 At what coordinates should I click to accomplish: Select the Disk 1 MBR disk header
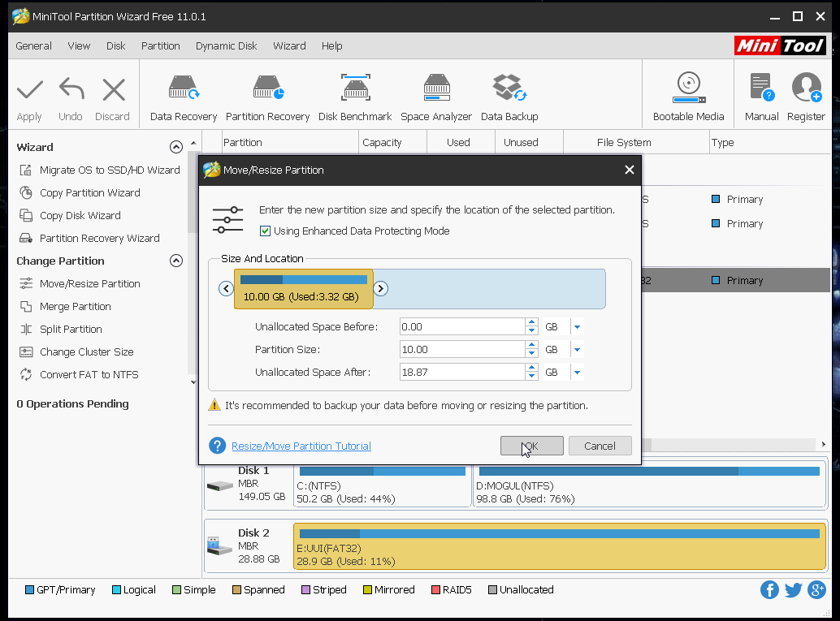click(x=248, y=485)
